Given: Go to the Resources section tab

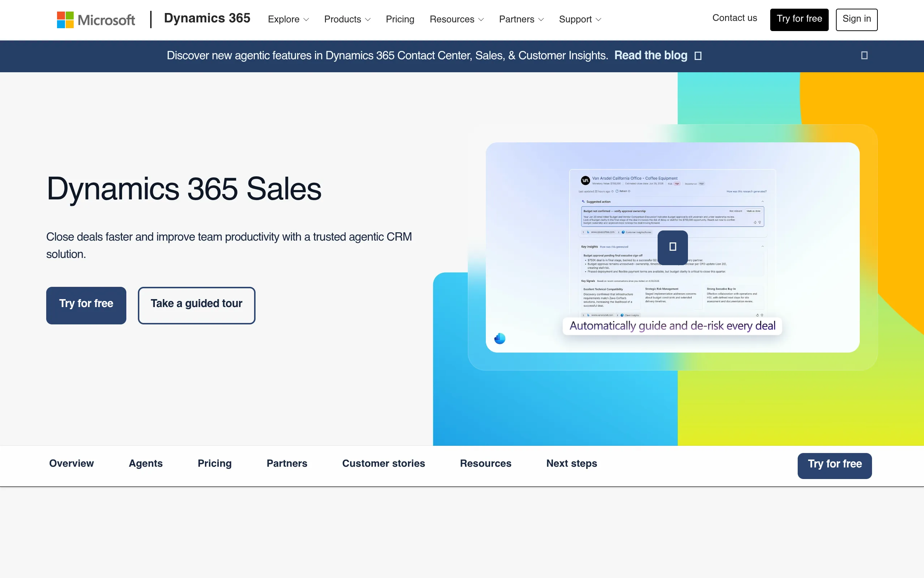Looking at the screenshot, I should click(x=486, y=463).
